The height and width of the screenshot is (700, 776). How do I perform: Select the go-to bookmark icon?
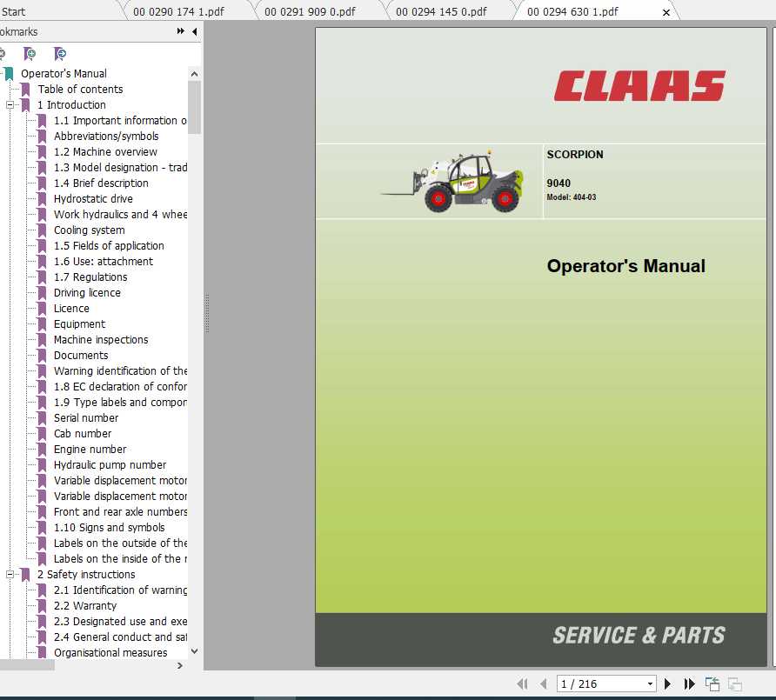[x=59, y=54]
